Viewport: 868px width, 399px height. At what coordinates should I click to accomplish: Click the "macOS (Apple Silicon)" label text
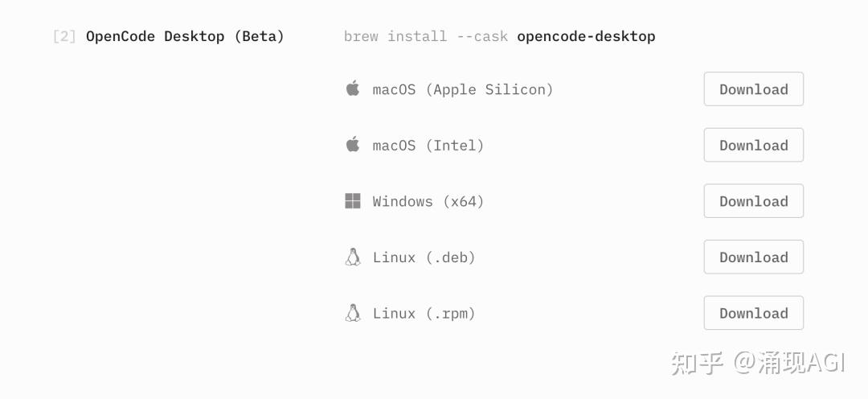point(463,90)
